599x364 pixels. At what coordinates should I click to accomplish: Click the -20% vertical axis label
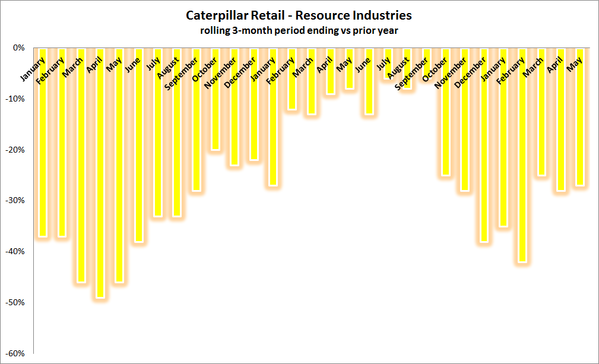(x=15, y=150)
